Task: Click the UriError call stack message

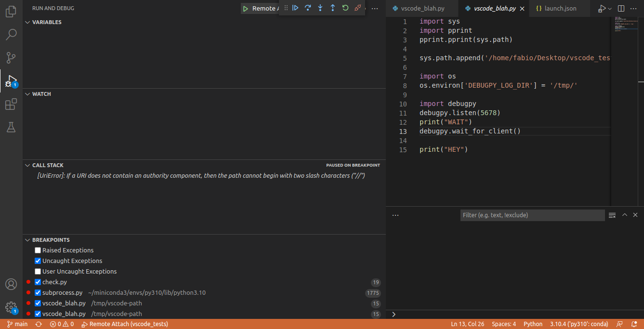Action: pos(201,176)
